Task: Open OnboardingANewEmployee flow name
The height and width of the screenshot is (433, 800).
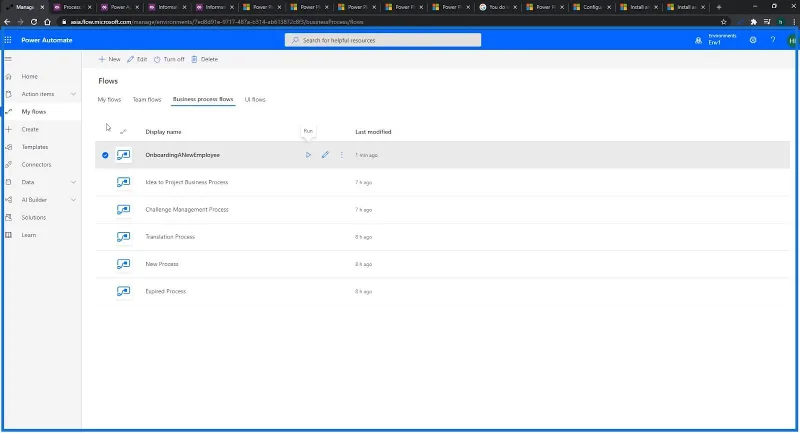Action: pyautogui.click(x=183, y=155)
